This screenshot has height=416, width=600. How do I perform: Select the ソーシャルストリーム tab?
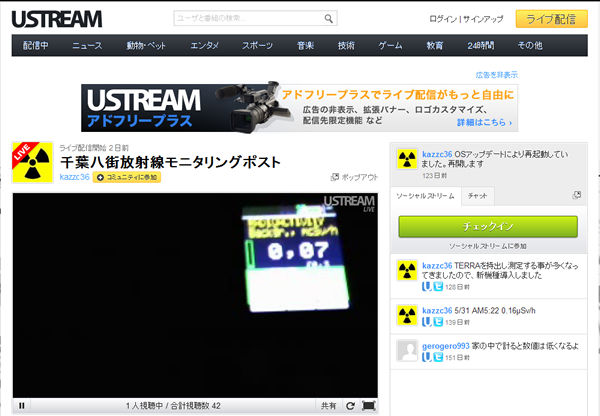(426, 196)
